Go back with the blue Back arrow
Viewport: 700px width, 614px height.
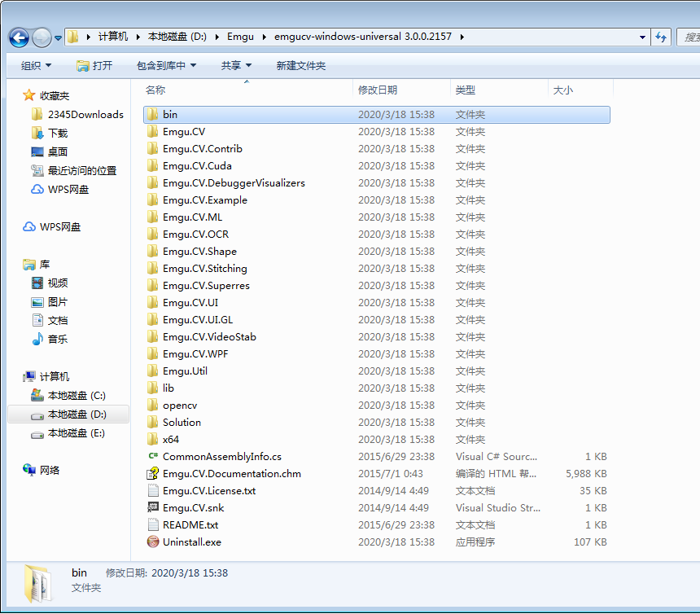coord(19,37)
